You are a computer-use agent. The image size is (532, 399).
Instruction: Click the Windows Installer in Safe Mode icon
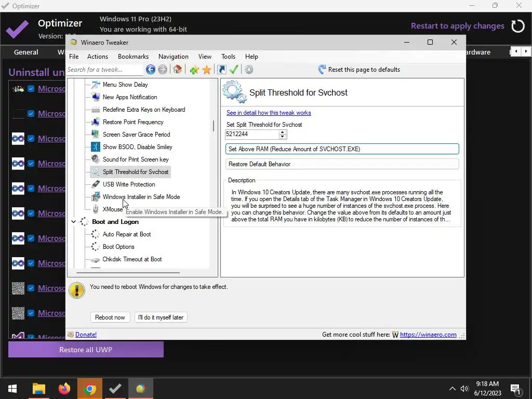pos(96,197)
